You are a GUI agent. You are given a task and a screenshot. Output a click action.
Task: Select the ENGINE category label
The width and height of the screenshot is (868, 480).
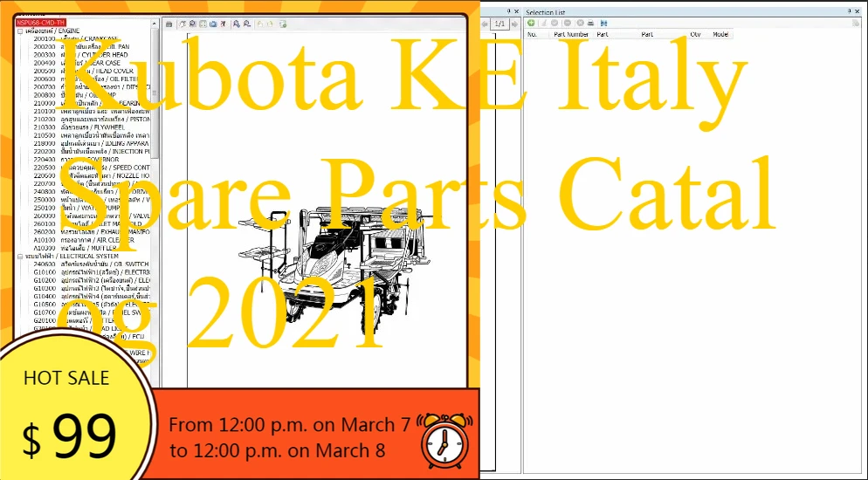click(52, 31)
